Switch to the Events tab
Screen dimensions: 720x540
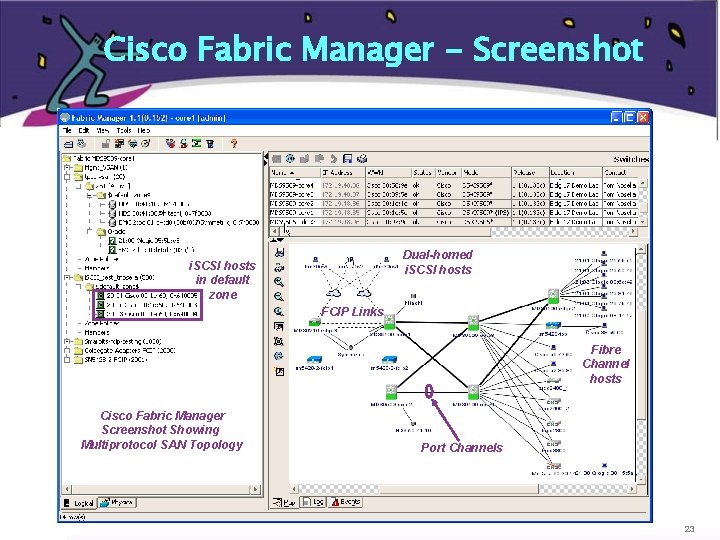tap(345, 502)
